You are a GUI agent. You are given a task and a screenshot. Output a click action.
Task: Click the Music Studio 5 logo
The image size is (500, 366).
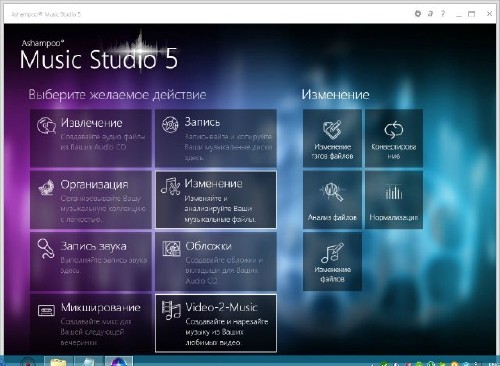[x=99, y=55]
